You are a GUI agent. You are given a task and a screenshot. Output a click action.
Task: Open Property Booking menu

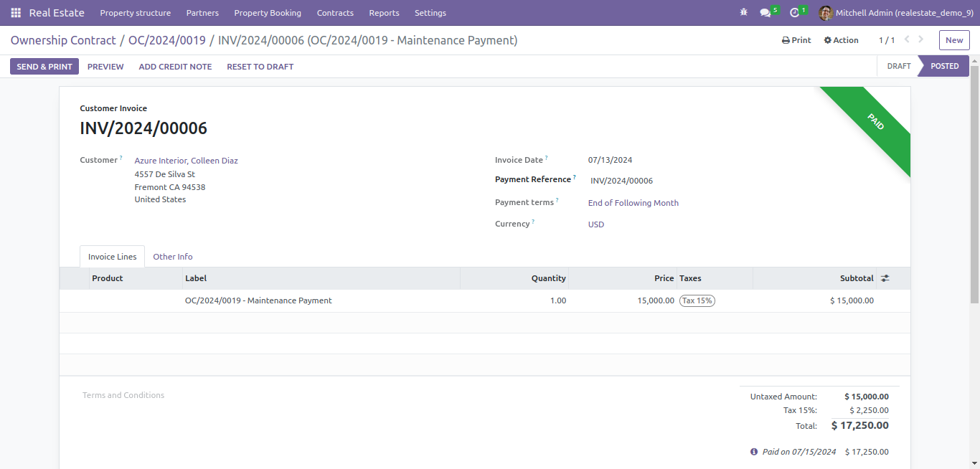tap(268, 13)
